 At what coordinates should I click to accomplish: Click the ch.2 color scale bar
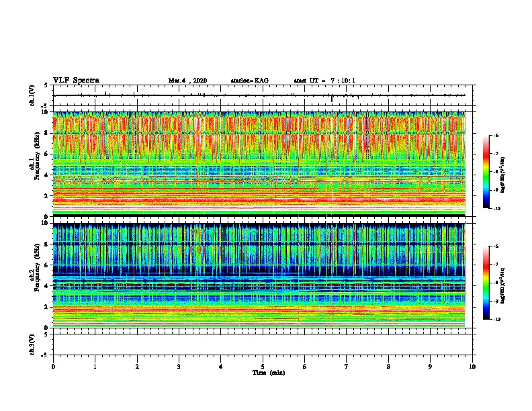tap(486, 283)
